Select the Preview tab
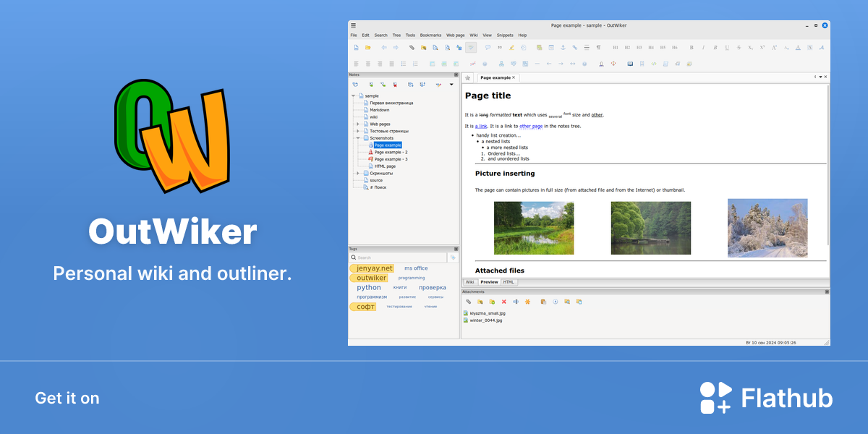868x434 pixels. point(489,282)
